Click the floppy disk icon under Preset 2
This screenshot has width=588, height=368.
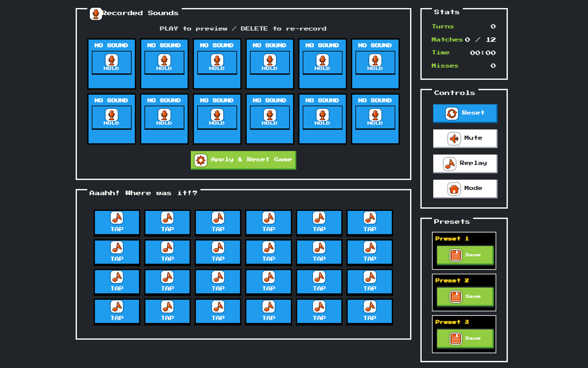(x=455, y=297)
